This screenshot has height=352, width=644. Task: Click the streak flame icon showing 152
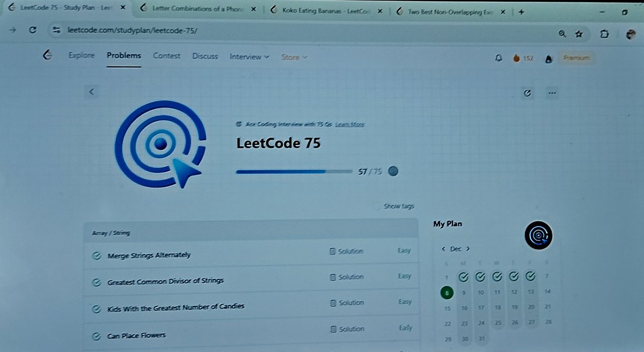[x=516, y=58]
